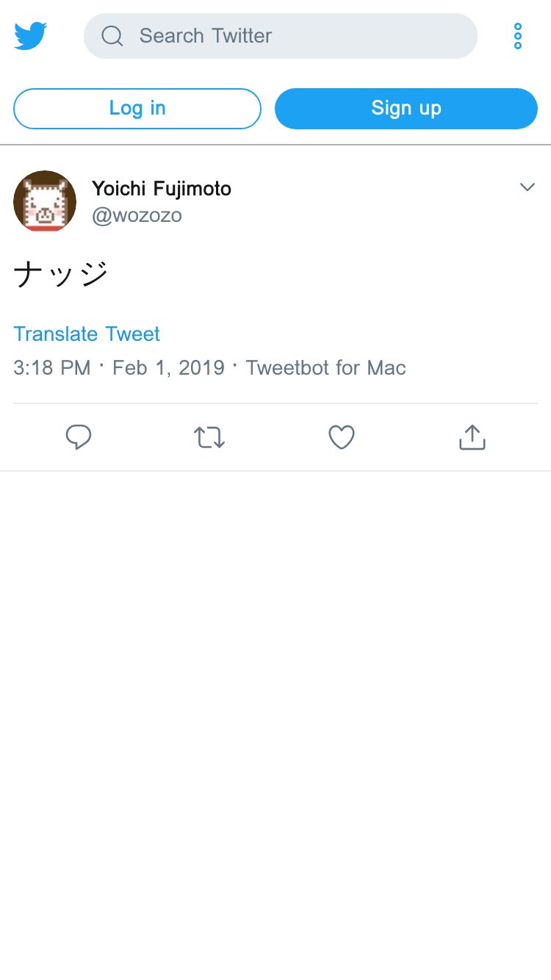The height and width of the screenshot is (980, 551).
Task: Open Yoichi Fujimoto's profile name link
Action: 162,189
